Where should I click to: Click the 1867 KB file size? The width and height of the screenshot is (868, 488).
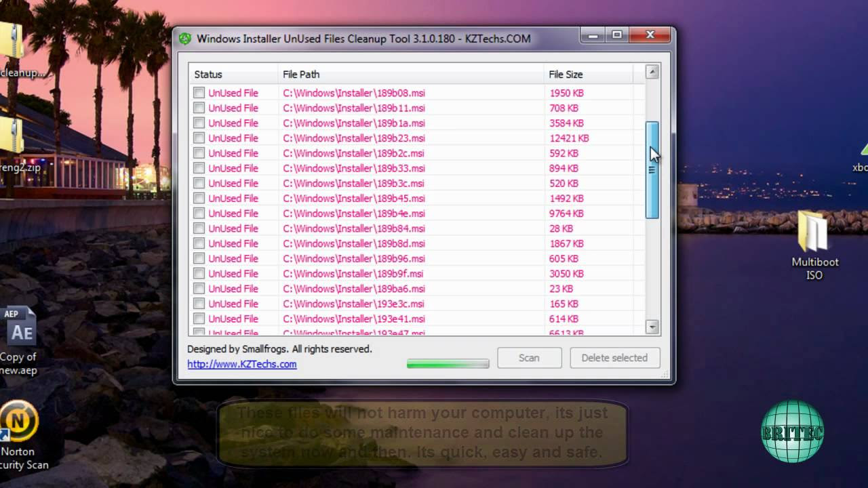pos(566,243)
